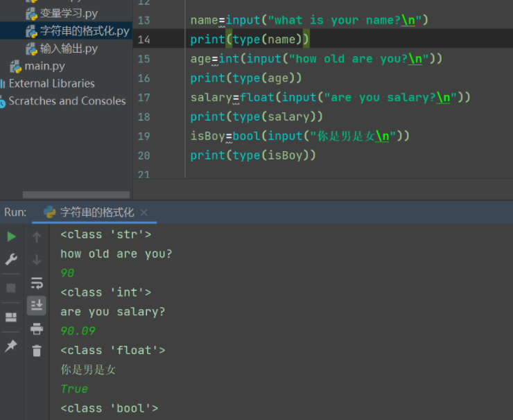Toggle scroll to end of console
The height and width of the screenshot is (420, 513).
(x=37, y=305)
